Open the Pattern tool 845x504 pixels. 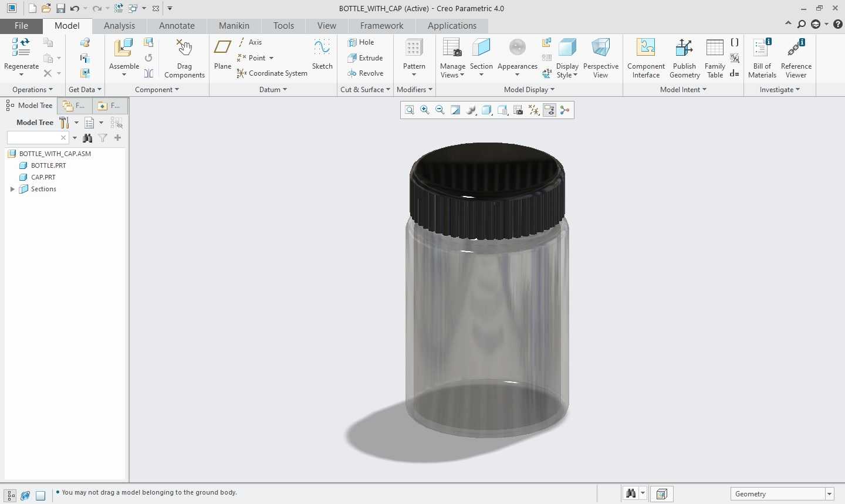pos(414,57)
